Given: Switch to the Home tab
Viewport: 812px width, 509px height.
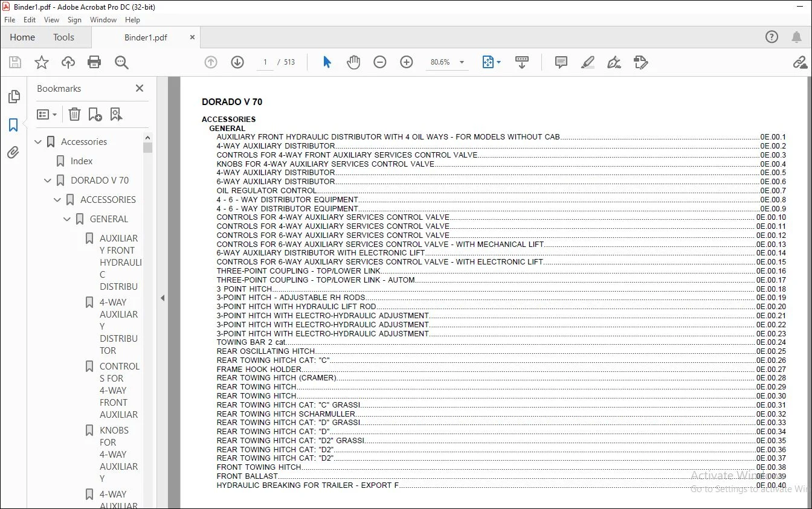Looking at the screenshot, I should coord(22,37).
